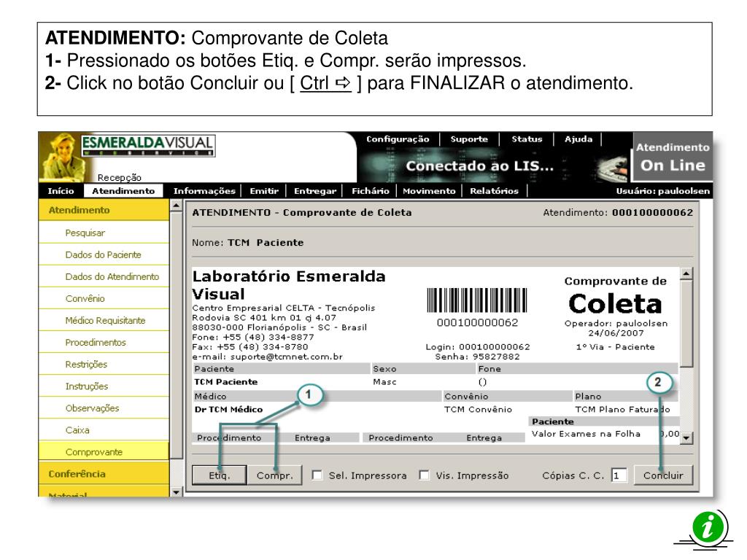Screen dimensions: 747x560
Task: Click receipt preview scroll up arrow
Action: tap(686, 274)
